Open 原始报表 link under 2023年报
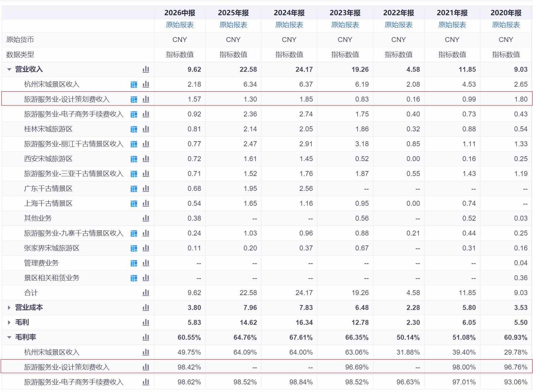 point(345,25)
